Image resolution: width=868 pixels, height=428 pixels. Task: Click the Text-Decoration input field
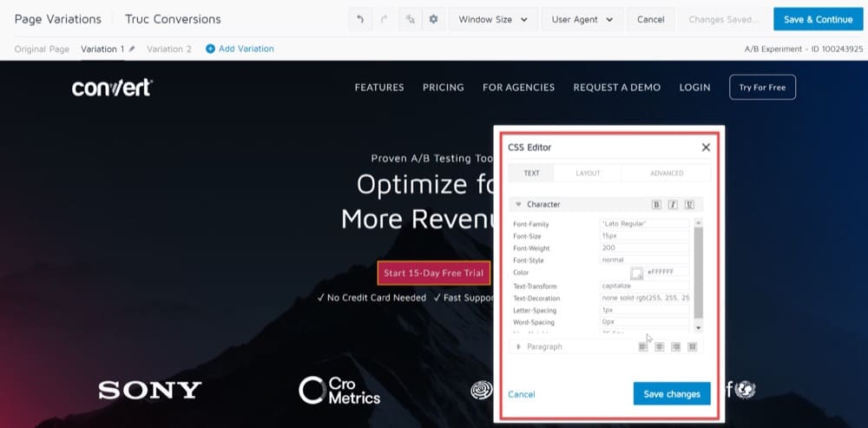click(645, 298)
